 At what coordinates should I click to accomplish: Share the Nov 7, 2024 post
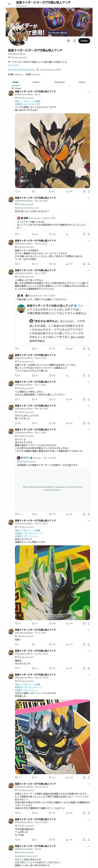coord(89,349)
